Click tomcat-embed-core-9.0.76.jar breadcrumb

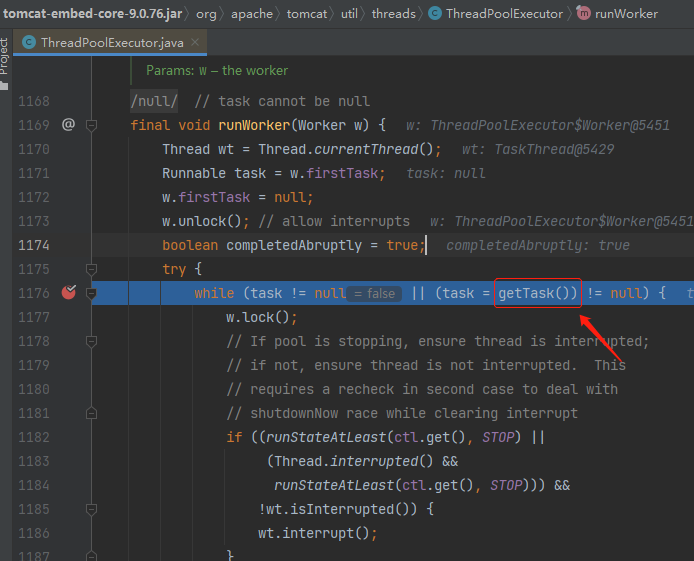click(93, 14)
